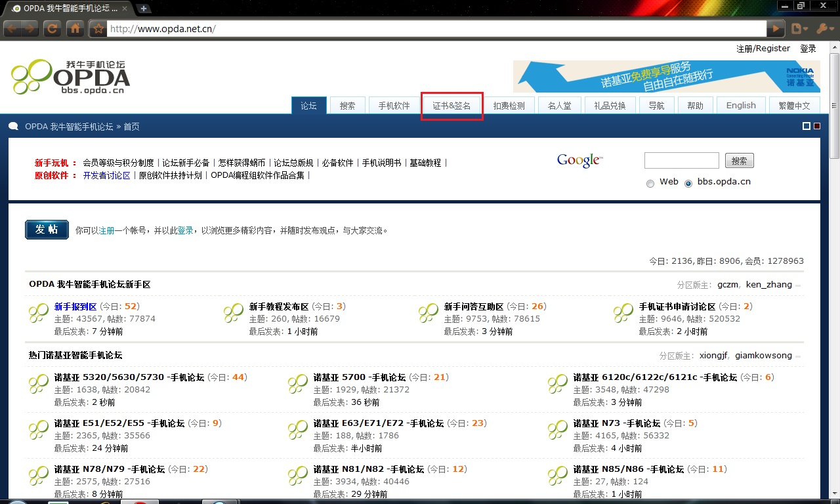
Task: Click the Google search text field
Action: point(682,161)
